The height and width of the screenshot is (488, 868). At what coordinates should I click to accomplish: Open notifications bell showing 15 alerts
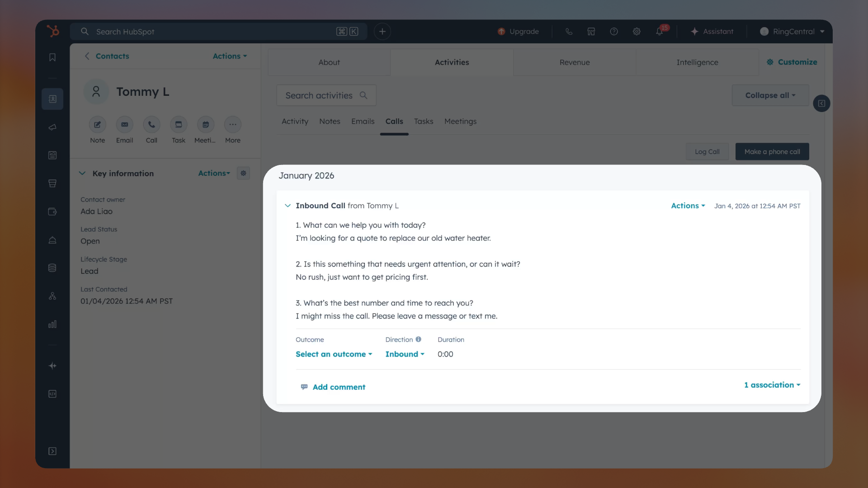[x=659, y=32]
